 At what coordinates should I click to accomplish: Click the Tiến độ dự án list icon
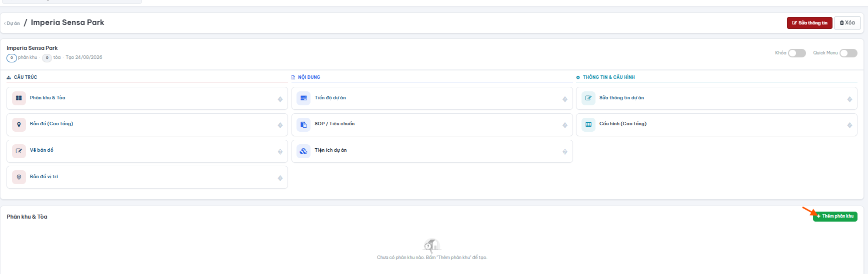click(x=303, y=98)
